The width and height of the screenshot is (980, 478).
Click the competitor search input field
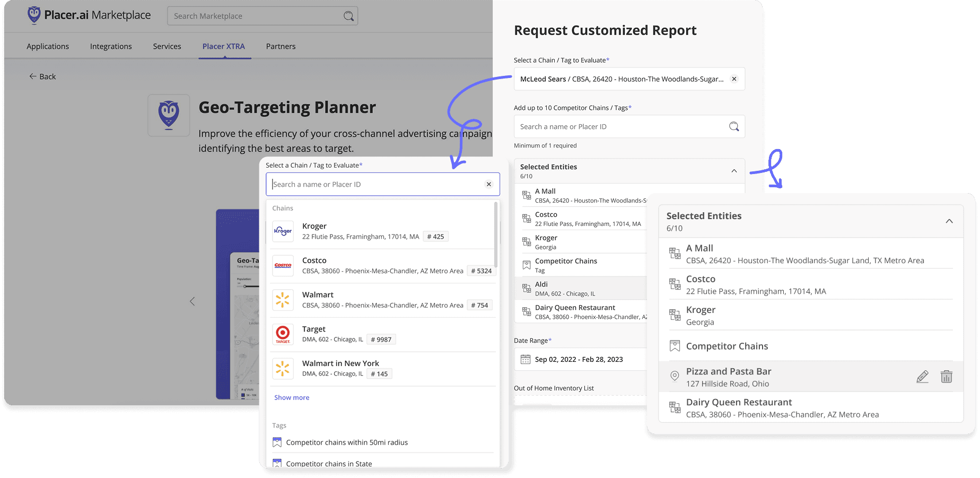[629, 126]
